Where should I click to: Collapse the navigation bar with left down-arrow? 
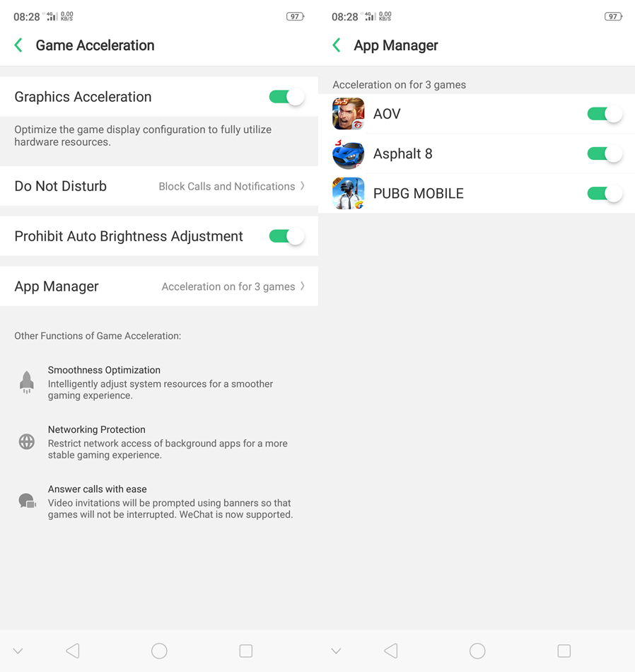click(18, 651)
